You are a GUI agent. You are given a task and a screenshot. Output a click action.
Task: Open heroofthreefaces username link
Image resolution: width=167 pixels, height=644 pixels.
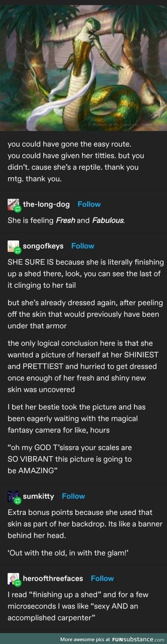(53, 578)
